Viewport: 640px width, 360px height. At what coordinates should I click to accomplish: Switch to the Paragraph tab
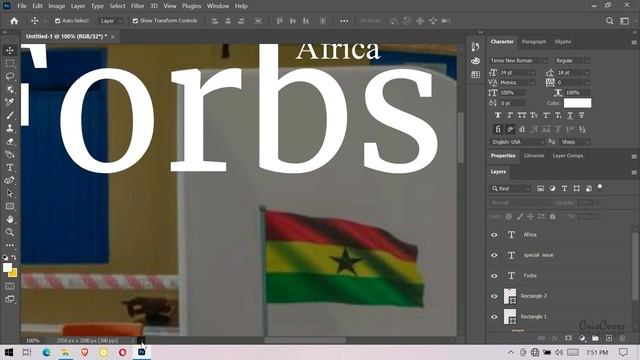click(x=534, y=42)
